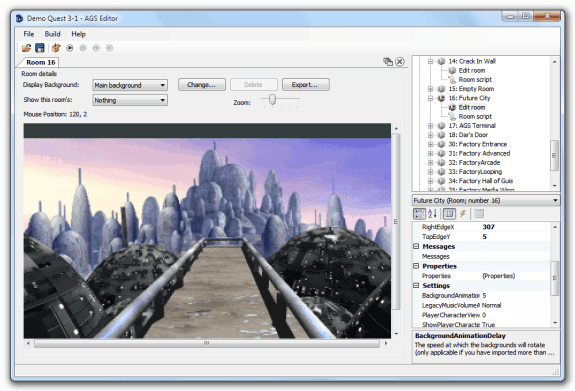Screen dimensions: 575x391
Task: Click the Change... button
Action: pyautogui.click(x=202, y=85)
